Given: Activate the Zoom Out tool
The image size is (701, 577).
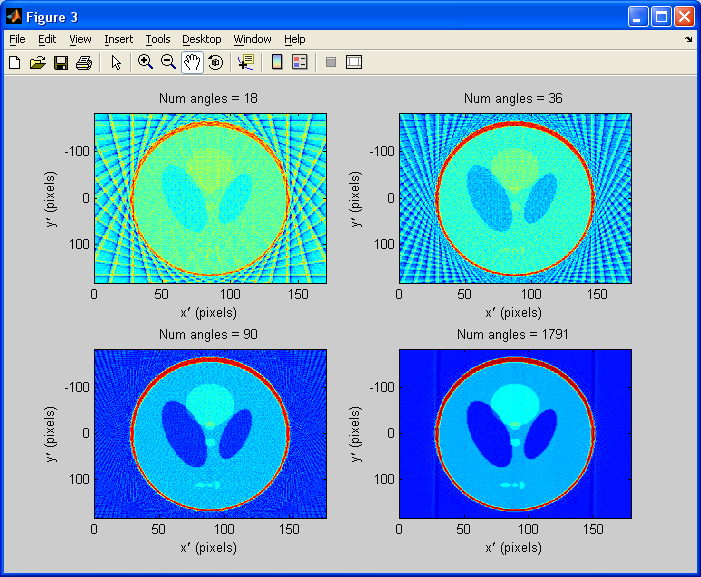Looking at the screenshot, I should tap(169, 62).
